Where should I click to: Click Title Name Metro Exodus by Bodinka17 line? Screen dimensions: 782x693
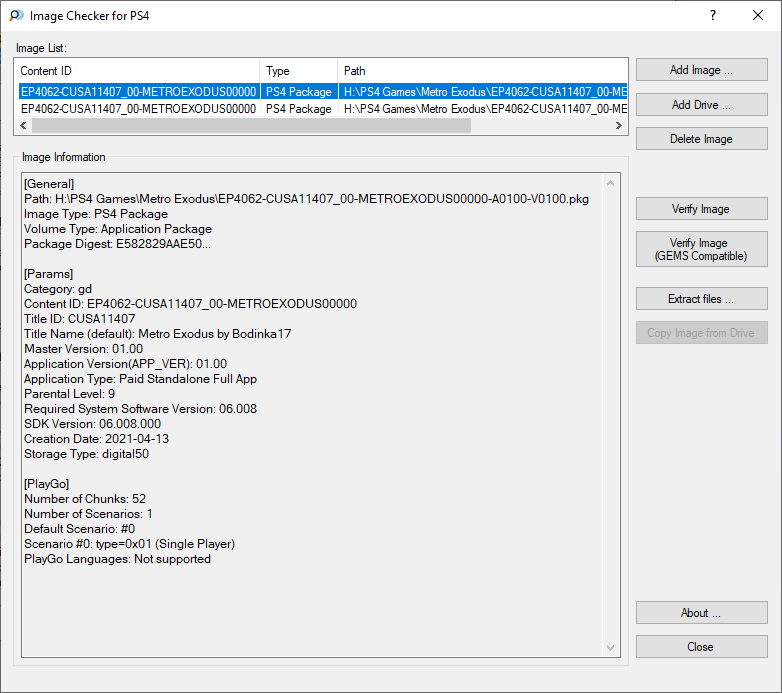(x=158, y=334)
